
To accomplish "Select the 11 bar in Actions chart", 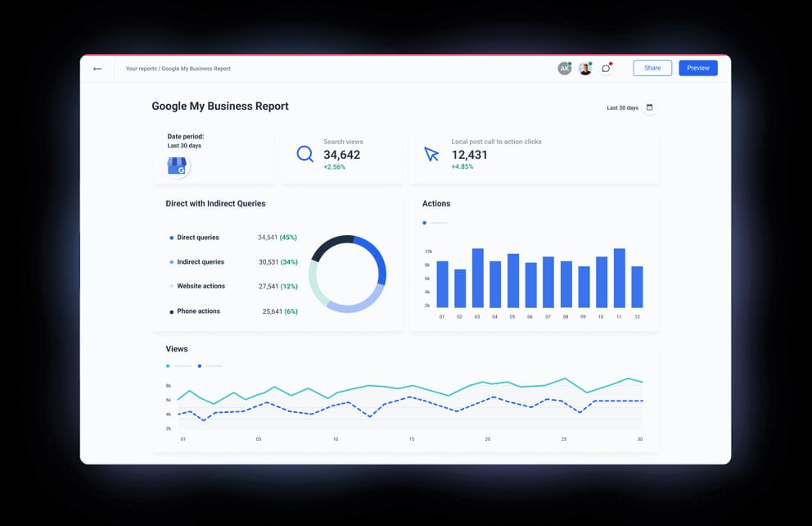I will point(620,278).
